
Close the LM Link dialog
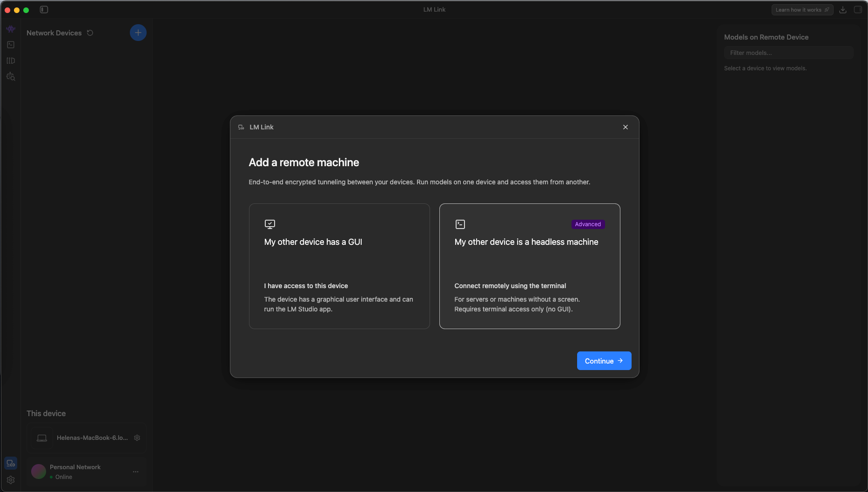625,127
